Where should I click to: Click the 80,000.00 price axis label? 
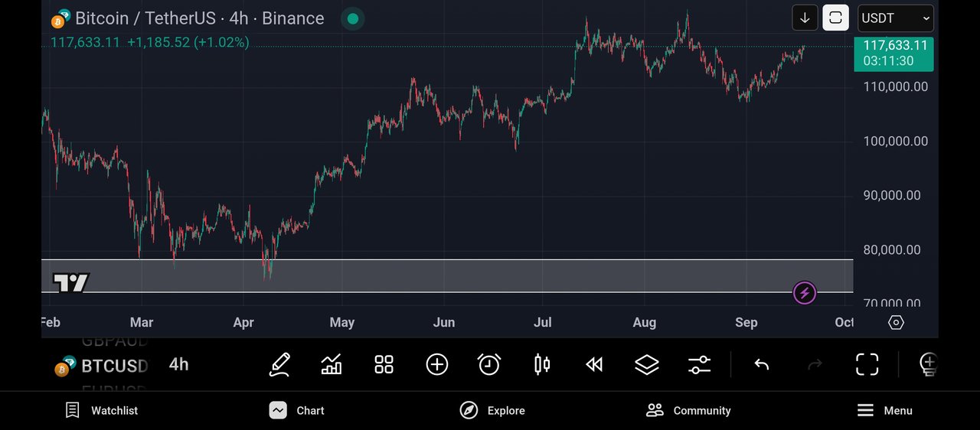pyautogui.click(x=893, y=249)
